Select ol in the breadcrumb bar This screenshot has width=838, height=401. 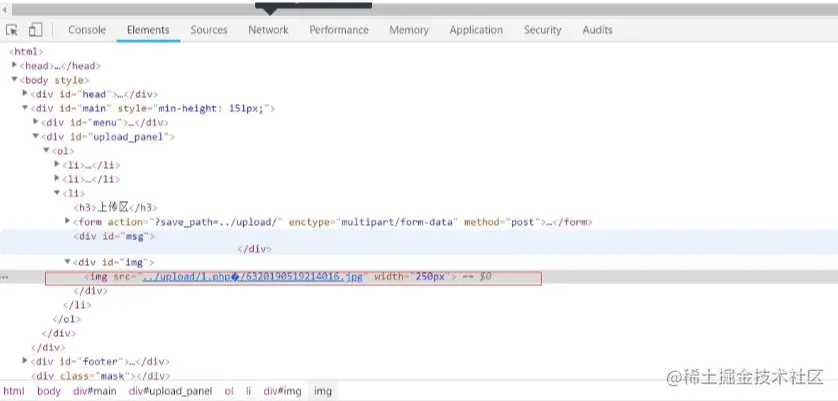pyautogui.click(x=229, y=391)
